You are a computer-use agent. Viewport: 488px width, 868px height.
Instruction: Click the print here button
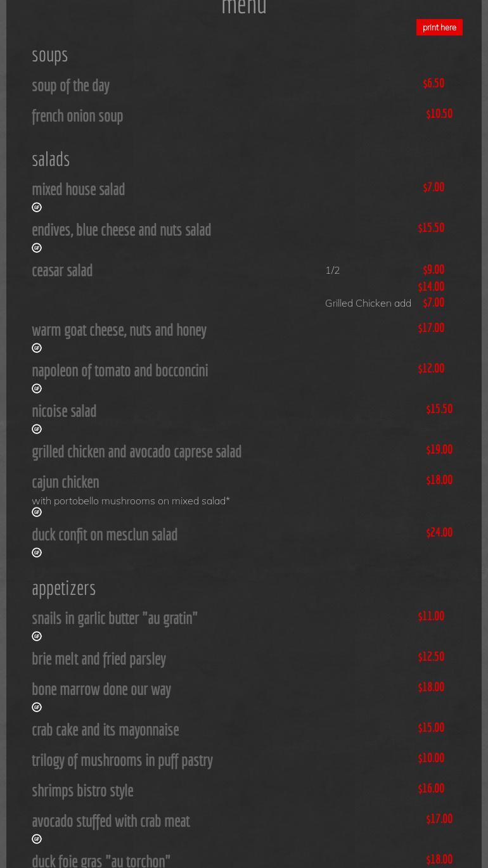tap(439, 27)
